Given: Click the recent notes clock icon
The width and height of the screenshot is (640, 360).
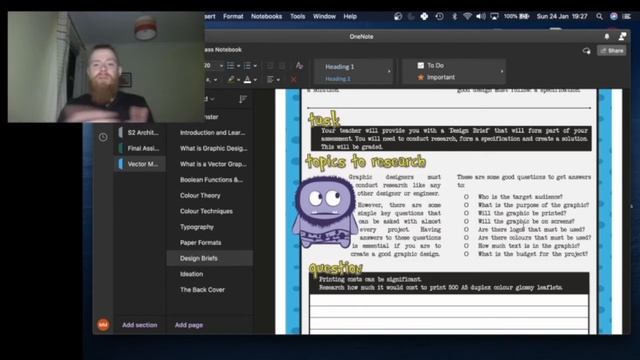Looking at the screenshot, I should pyautogui.click(x=103, y=137).
